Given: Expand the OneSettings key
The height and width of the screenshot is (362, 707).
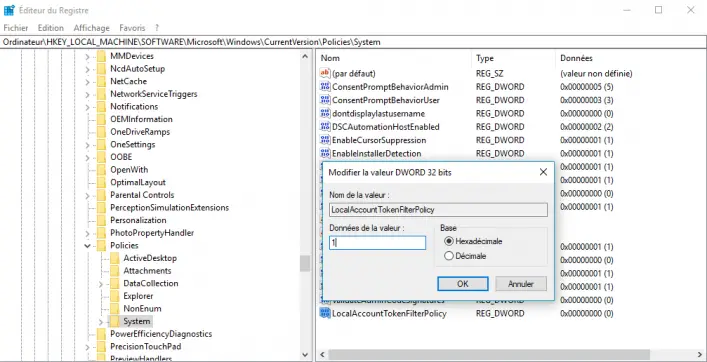Looking at the screenshot, I should pyautogui.click(x=87, y=145).
